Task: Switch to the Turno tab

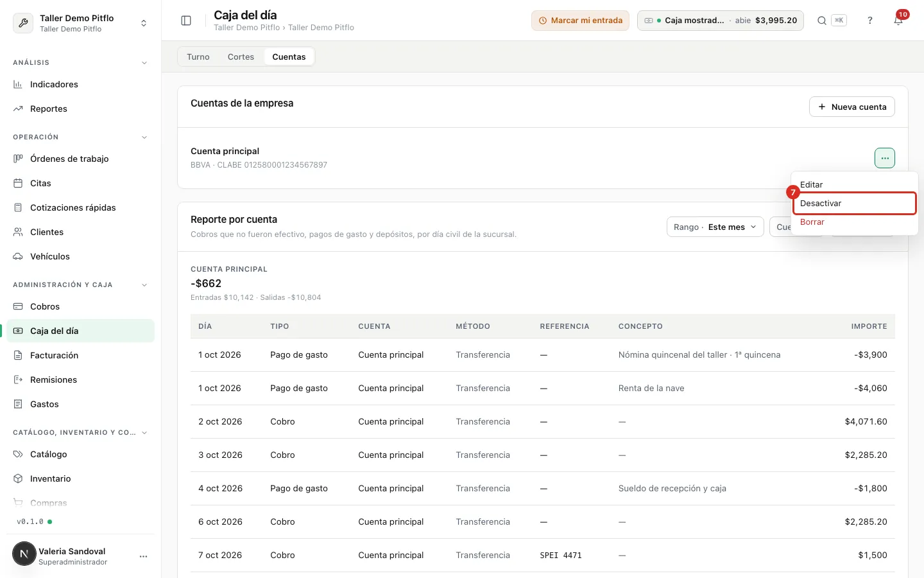Action: 198,57
